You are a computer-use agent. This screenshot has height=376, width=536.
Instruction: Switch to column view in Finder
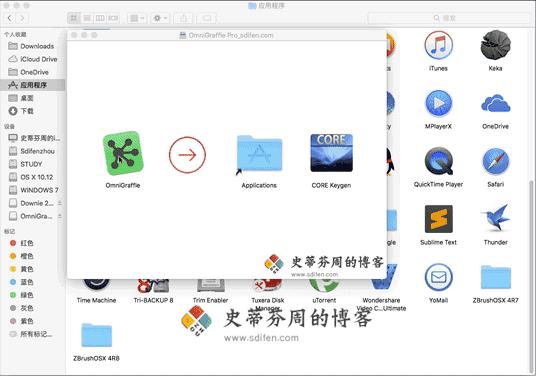pyautogui.click(x=100, y=18)
